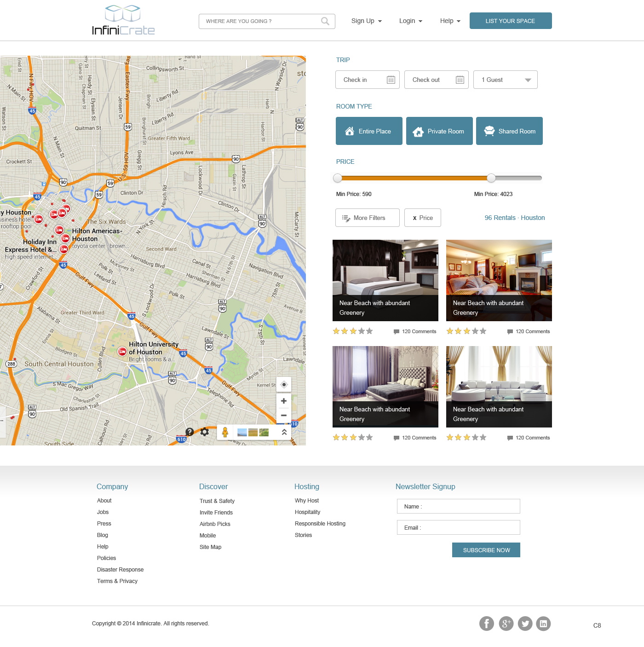Open the Blog footer link
This screenshot has width=644, height=647.
pos(103,535)
